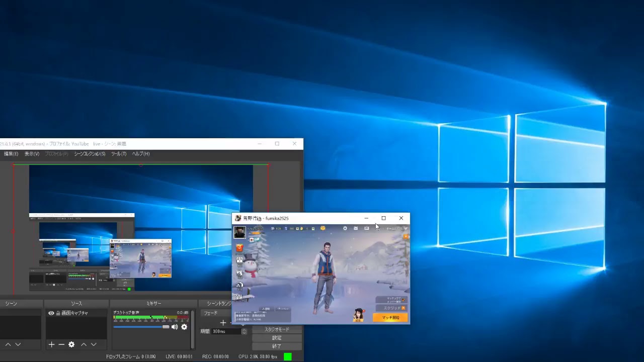The image size is (644, 362).
Task: Remove selected source with minus icon
Action: (61, 344)
